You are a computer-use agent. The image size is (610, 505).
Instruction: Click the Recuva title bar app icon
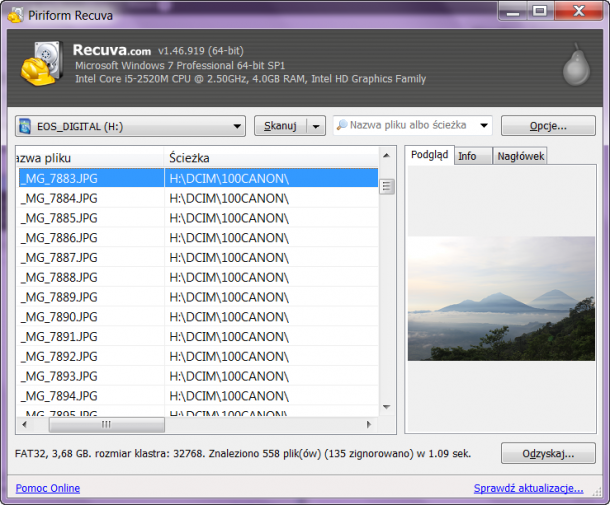(16, 15)
